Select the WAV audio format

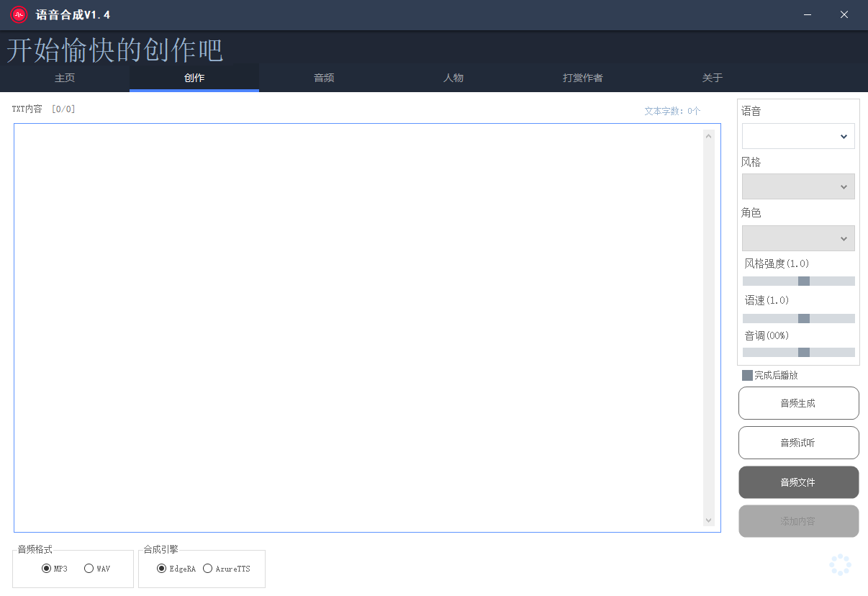pyautogui.click(x=89, y=568)
